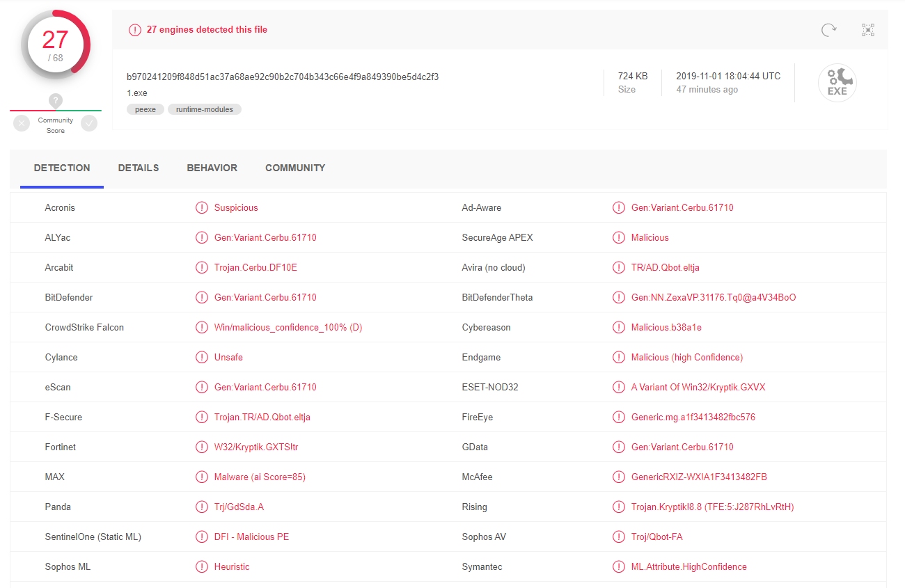Click warning icon in the CrowdStrike Falcon row

(x=202, y=327)
